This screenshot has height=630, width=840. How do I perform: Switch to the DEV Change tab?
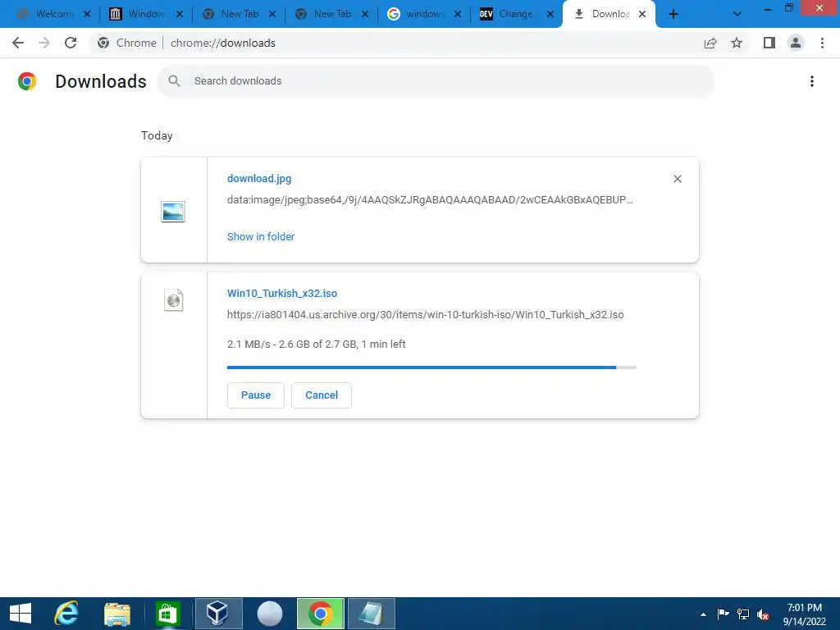(x=517, y=15)
